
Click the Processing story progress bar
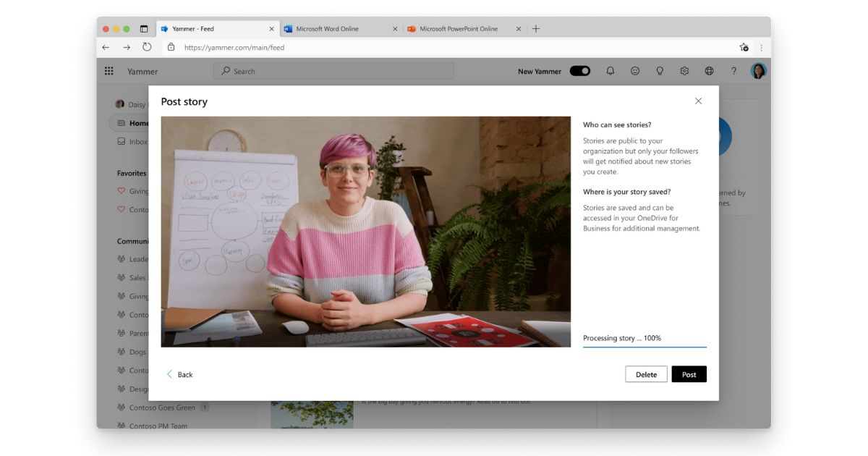644,347
